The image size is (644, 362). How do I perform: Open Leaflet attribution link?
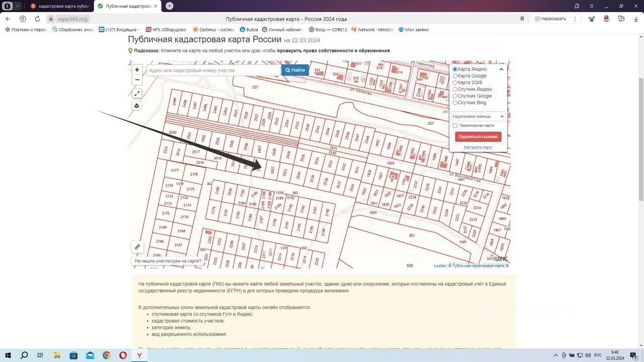pos(440,266)
